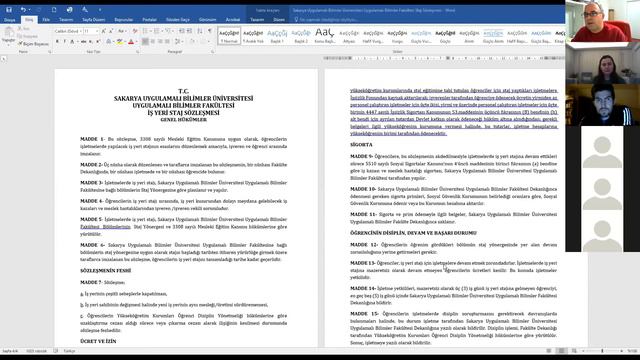Switch to Read Mode view icon
The height and width of the screenshot is (360, 640).
pos(549,351)
